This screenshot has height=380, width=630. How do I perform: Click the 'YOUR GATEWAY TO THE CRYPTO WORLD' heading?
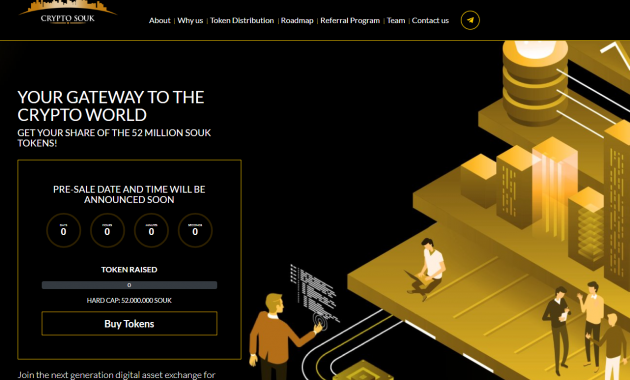point(111,106)
